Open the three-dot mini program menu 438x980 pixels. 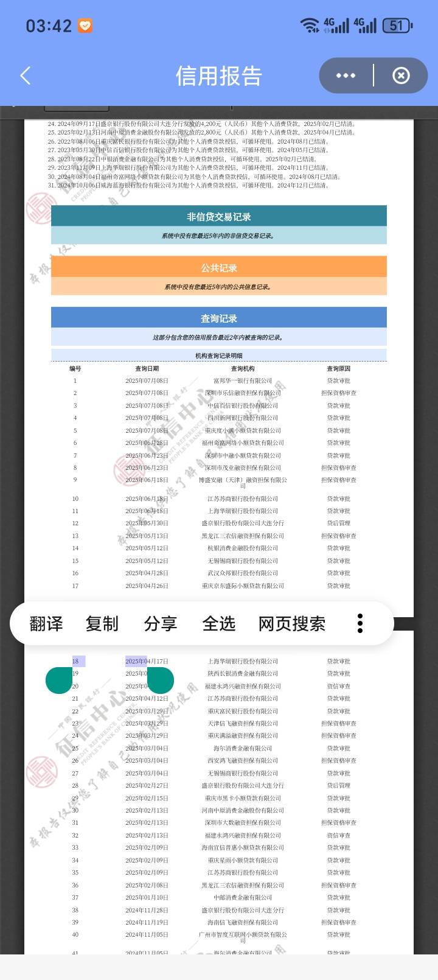coord(346,75)
